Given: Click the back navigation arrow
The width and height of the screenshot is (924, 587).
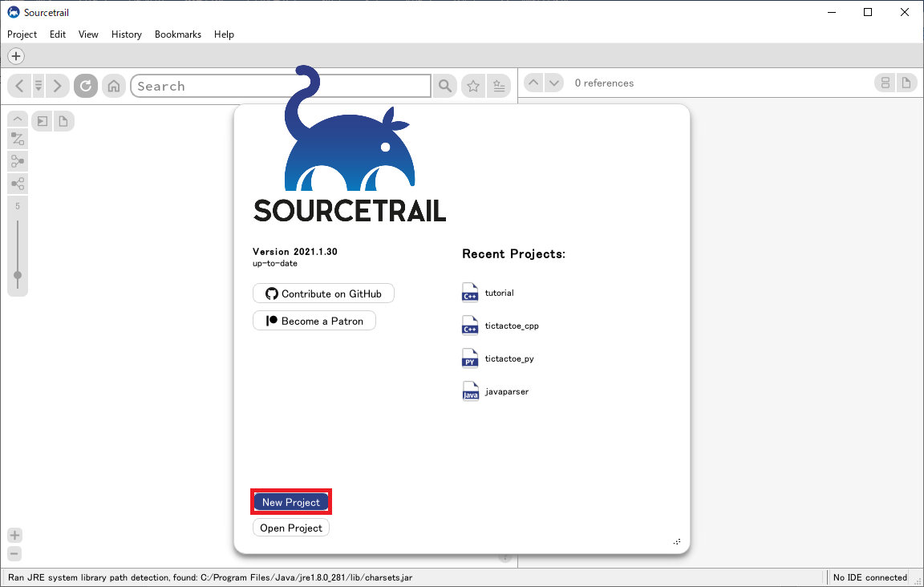Looking at the screenshot, I should coord(18,85).
